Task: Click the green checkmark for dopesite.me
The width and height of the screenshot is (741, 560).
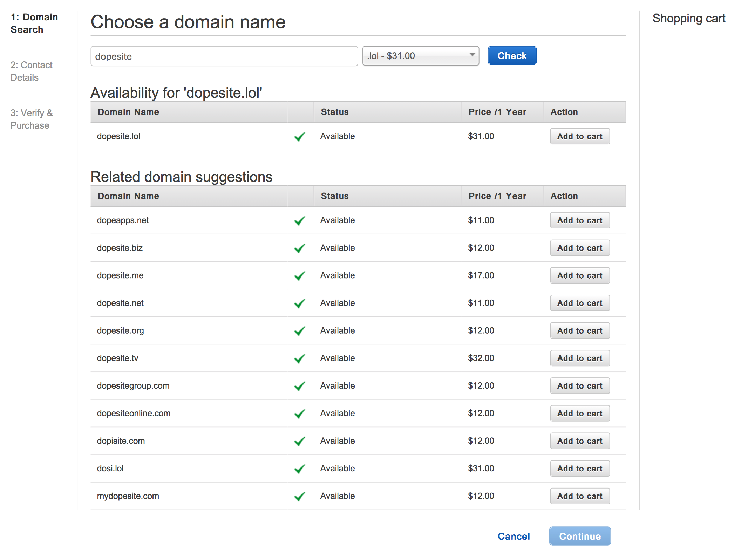Action: (300, 276)
